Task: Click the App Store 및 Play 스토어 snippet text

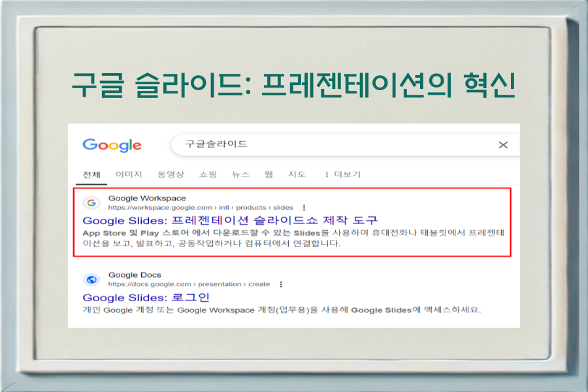Action: pyautogui.click(x=293, y=238)
